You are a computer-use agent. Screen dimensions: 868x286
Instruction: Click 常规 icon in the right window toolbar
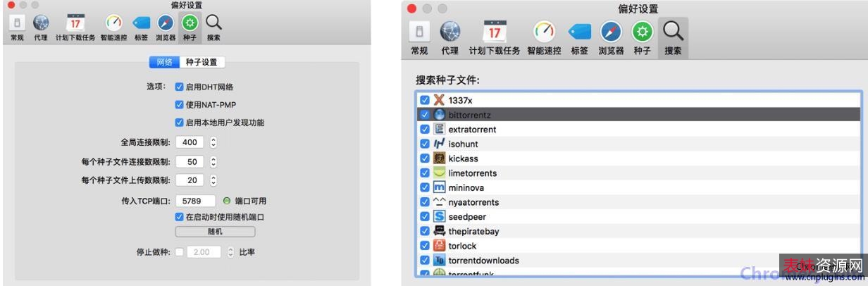click(418, 31)
